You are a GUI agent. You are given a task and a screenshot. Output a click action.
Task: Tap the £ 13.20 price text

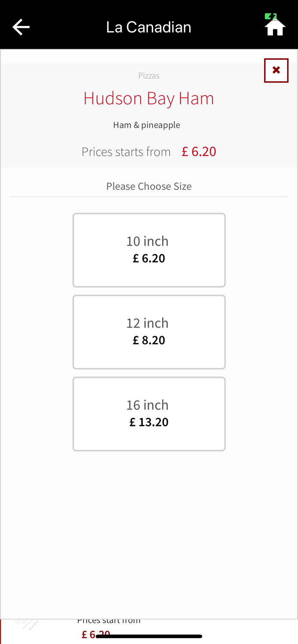[149, 422]
